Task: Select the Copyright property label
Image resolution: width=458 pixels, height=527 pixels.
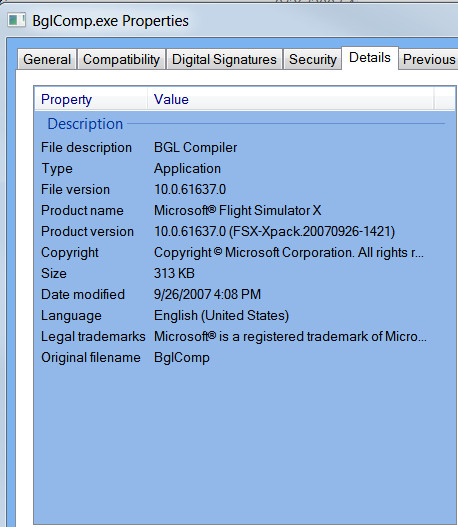Action: pyautogui.click(x=70, y=253)
